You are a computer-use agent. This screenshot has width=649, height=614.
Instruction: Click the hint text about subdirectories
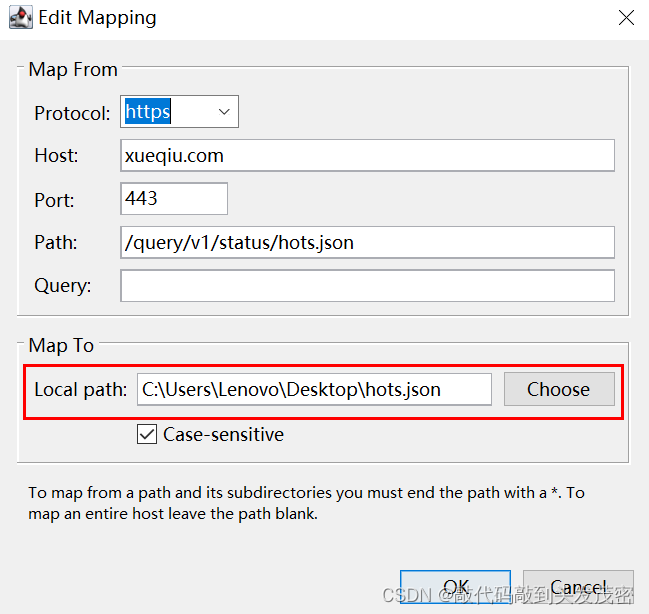[x=306, y=503]
